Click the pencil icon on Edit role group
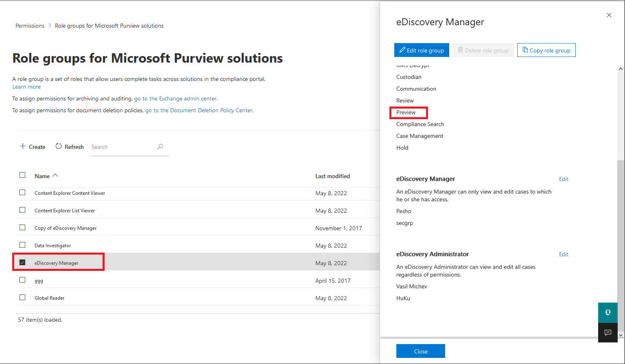The image size is (625, 364). point(402,50)
